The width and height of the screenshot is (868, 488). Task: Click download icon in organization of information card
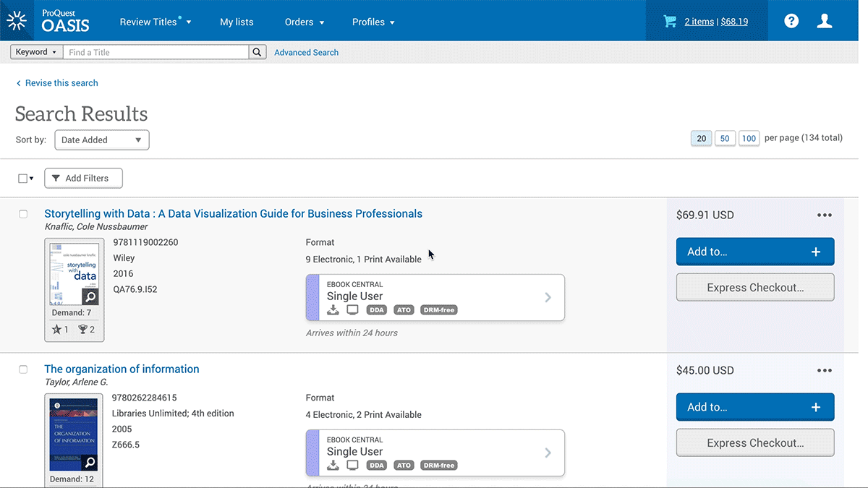[x=333, y=466]
